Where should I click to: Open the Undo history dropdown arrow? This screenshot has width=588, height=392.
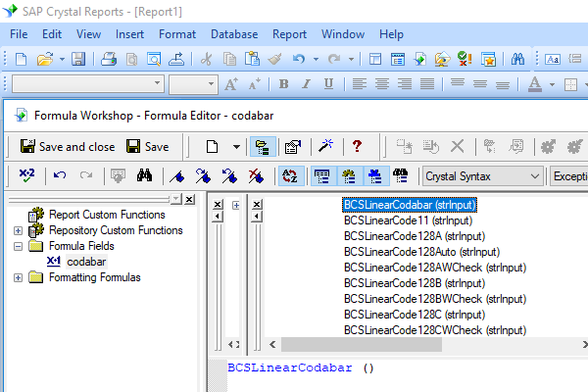[x=316, y=59]
